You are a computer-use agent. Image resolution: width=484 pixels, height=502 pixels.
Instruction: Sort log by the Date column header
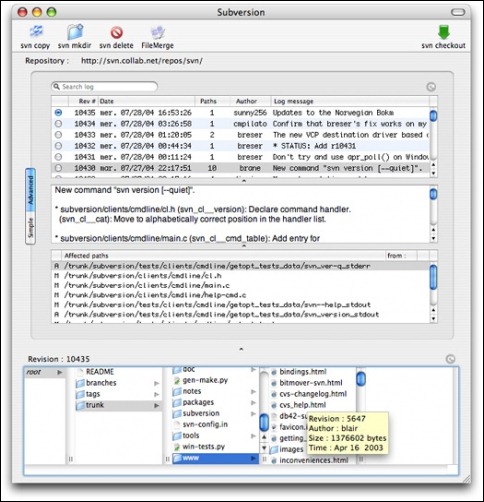pyautogui.click(x=146, y=101)
